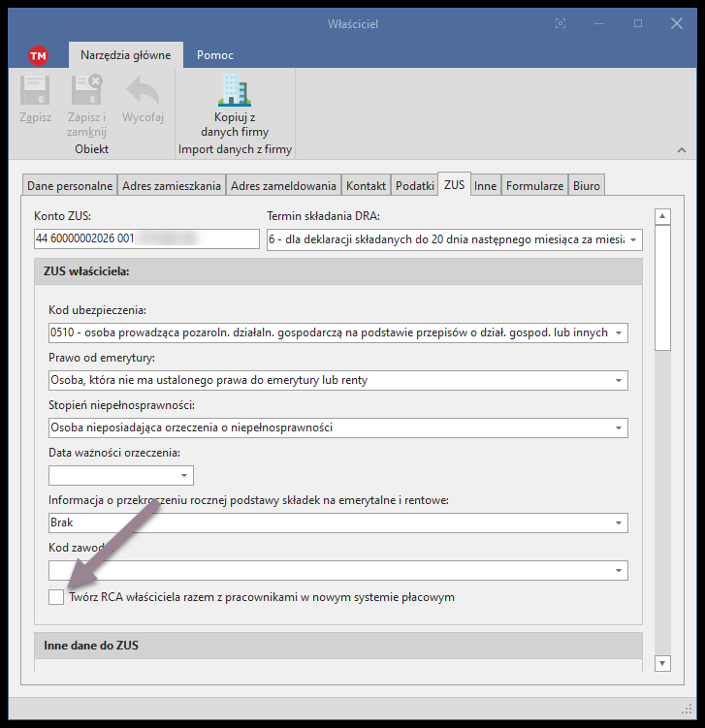Switch to the Pomoc ribbon tab
Viewport: 705px width, 728px height.
point(215,55)
